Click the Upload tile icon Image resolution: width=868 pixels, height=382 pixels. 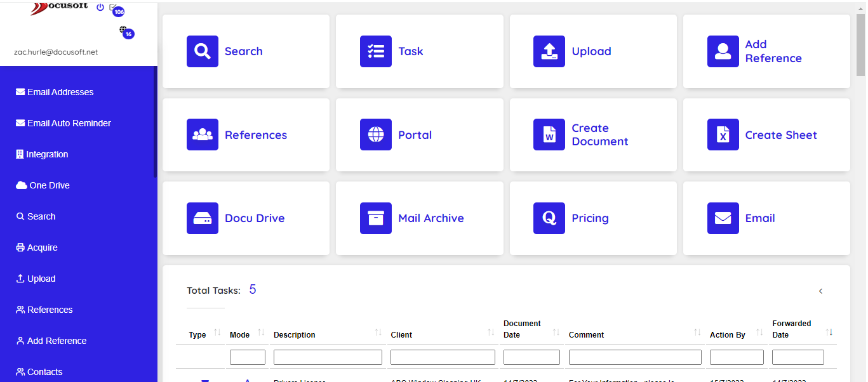[x=549, y=51]
